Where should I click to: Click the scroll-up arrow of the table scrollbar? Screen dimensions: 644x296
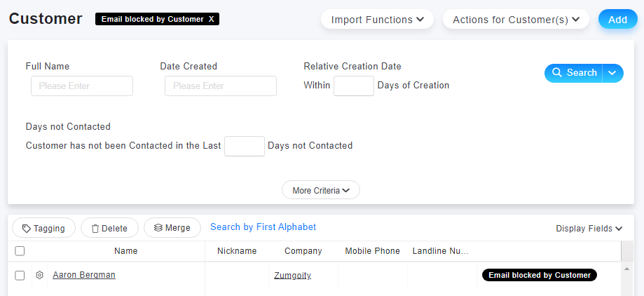point(626,269)
